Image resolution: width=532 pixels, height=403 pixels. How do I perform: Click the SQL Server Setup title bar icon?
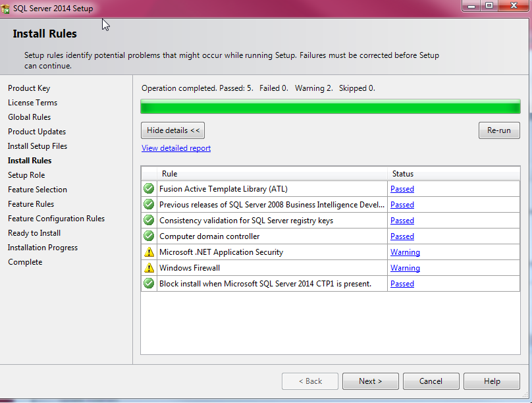tap(5, 9)
